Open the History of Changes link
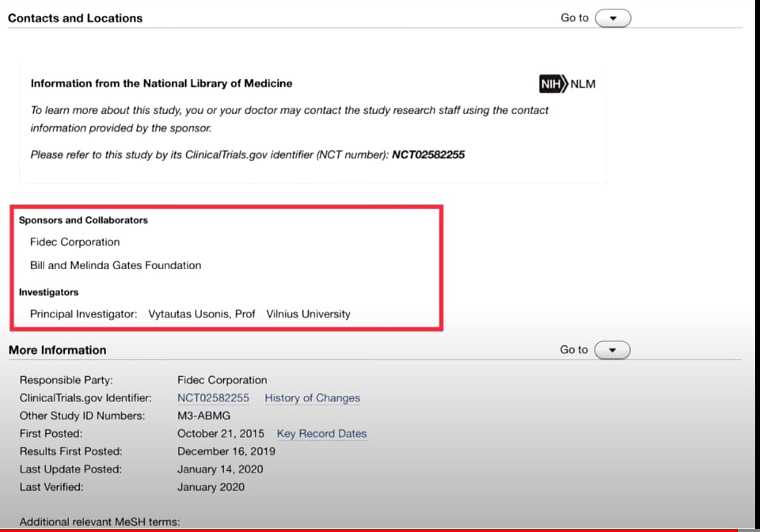This screenshot has height=532, width=760. (312, 398)
